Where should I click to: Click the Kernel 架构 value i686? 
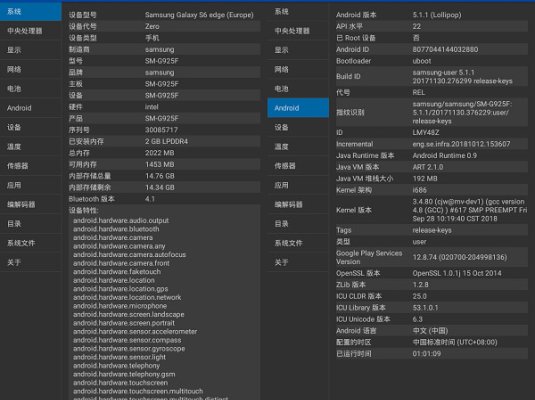click(420, 190)
